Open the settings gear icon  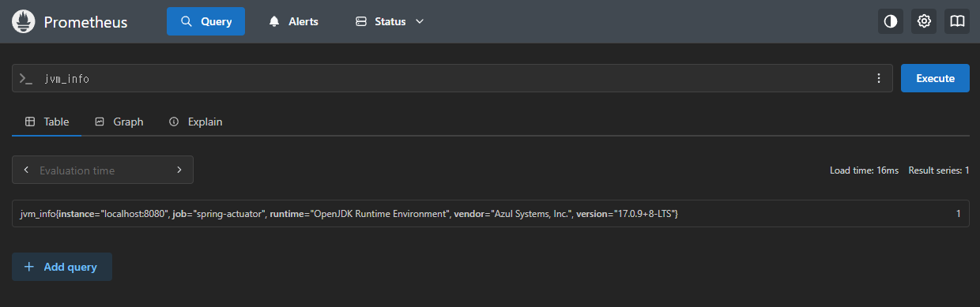924,21
